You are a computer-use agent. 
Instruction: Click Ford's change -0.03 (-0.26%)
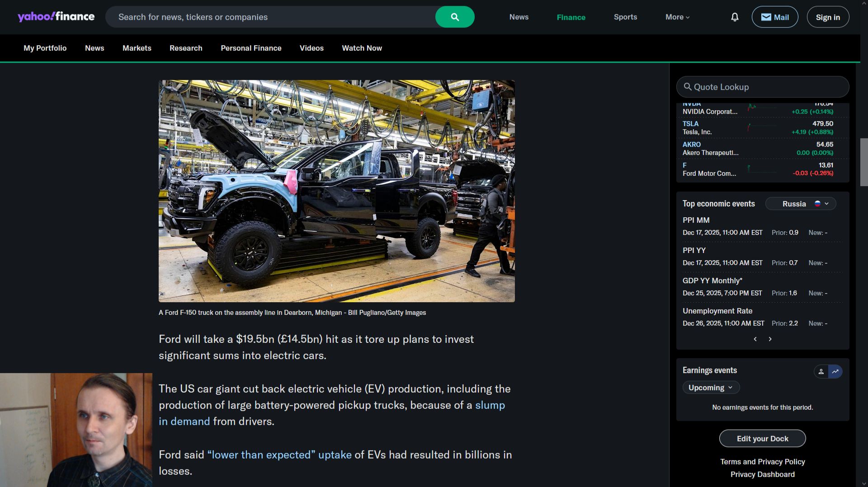tap(813, 173)
